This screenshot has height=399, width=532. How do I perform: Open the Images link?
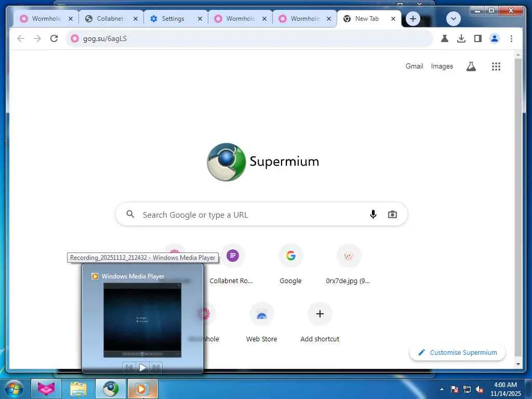(x=442, y=66)
